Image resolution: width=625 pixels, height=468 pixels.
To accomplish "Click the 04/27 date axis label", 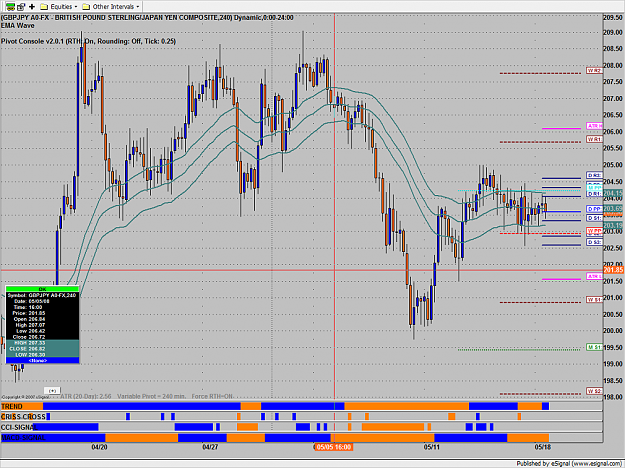I will pos(210,447).
